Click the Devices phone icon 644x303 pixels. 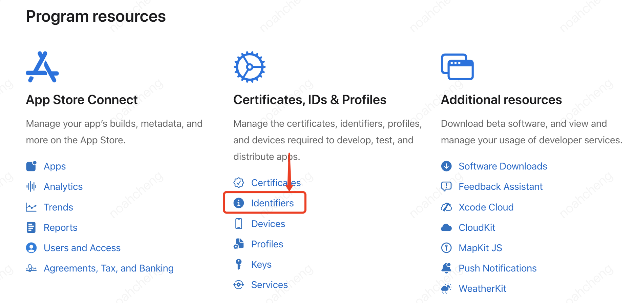(x=239, y=224)
